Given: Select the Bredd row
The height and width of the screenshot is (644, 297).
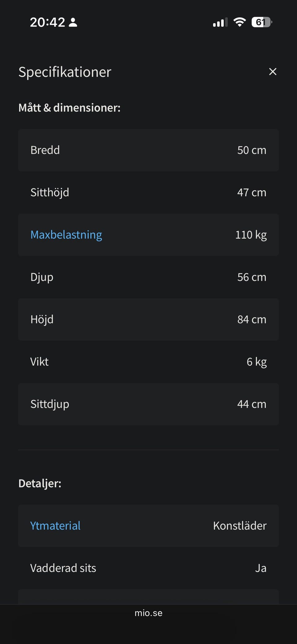Looking at the screenshot, I should pos(148,150).
